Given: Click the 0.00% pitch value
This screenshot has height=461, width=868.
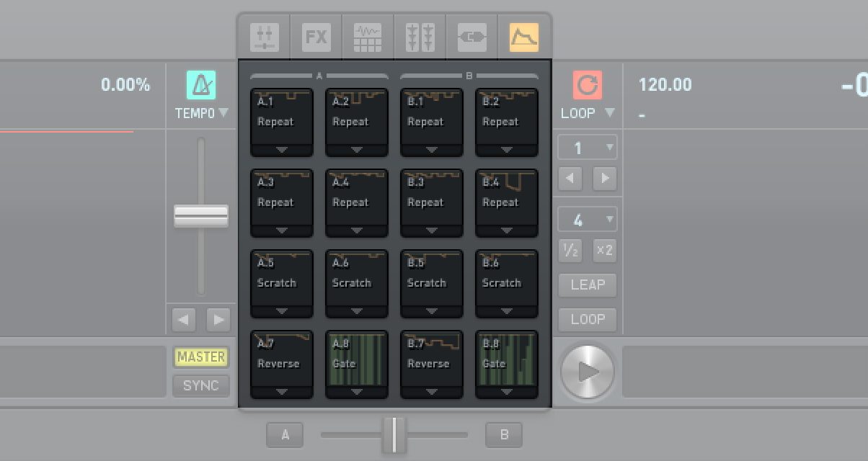Looking at the screenshot, I should (x=125, y=85).
